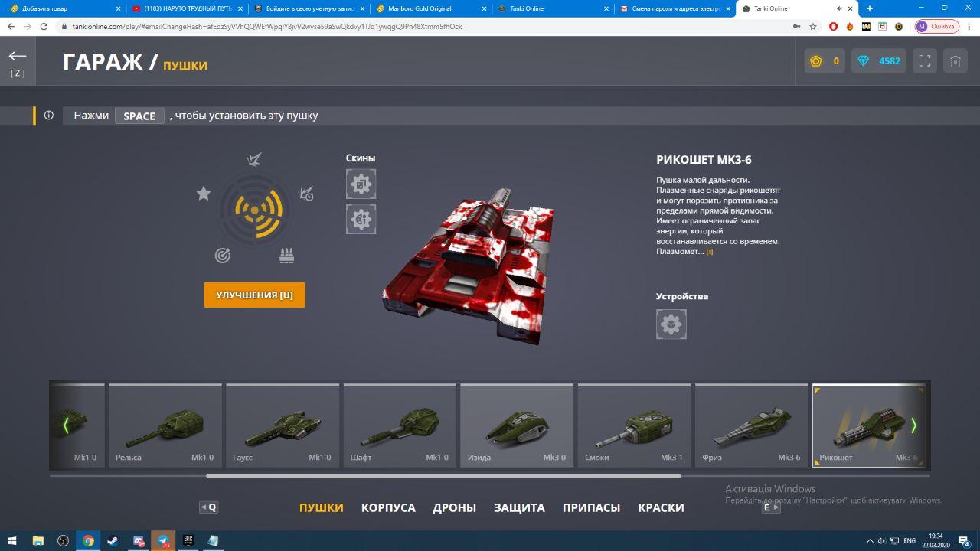Switch to ЗАЩИТА category tab
Screen dimensions: 980x551
(519, 507)
